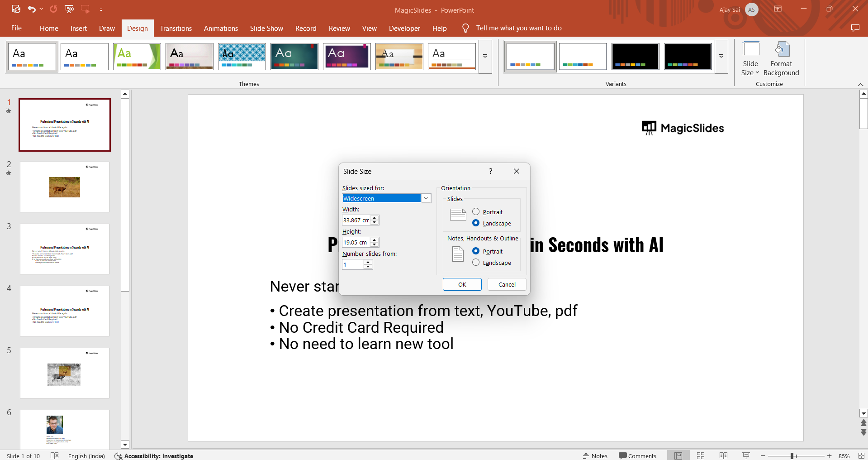The height and width of the screenshot is (460, 868).
Task: Switch to Slide Sorter view icon
Action: click(x=701, y=455)
